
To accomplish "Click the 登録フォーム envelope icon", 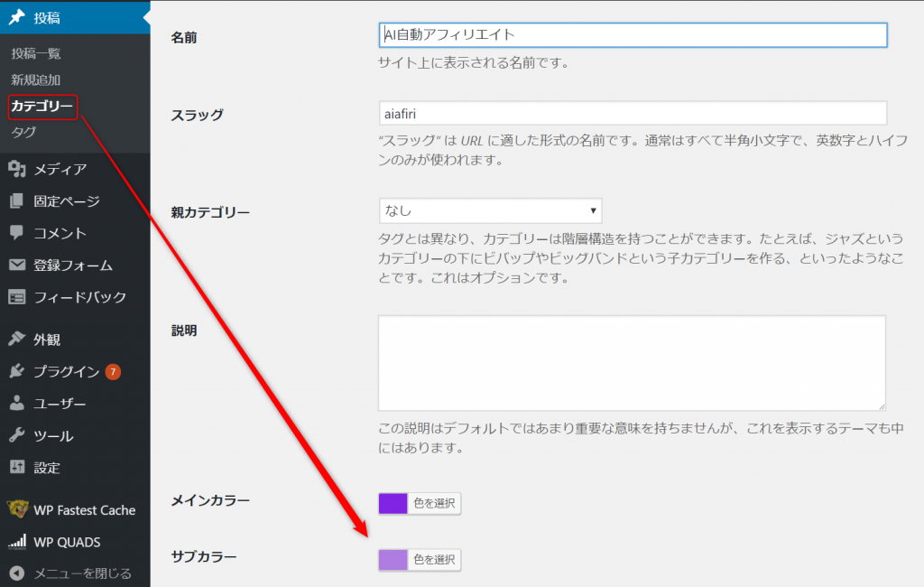I will click(x=16, y=266).
